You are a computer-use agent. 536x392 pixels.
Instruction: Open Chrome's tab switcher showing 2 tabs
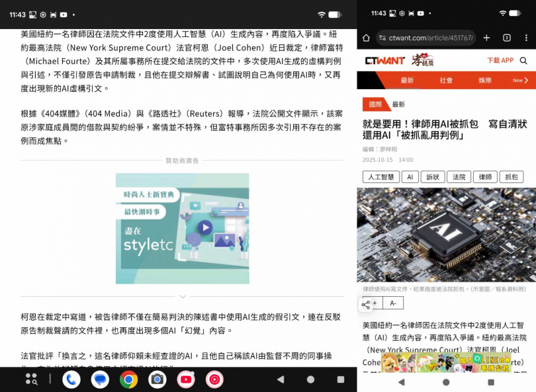click(x=506, y=38)
